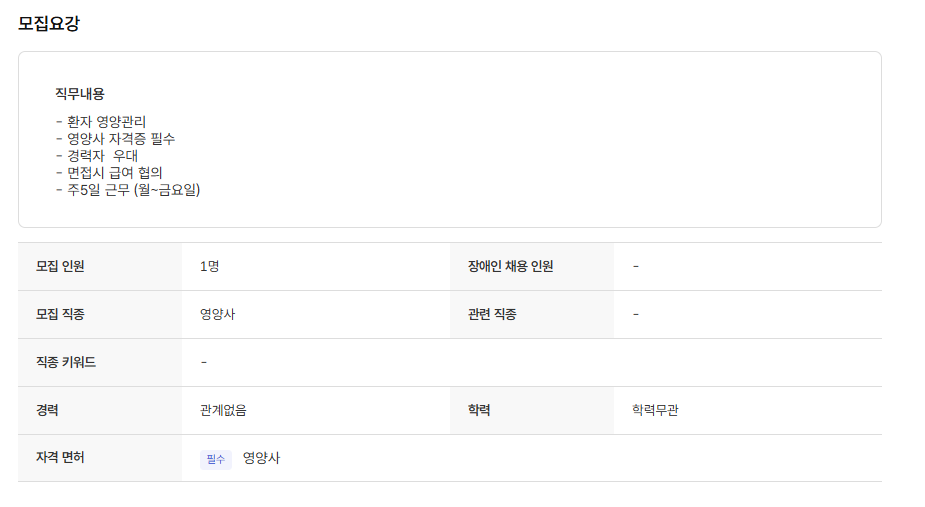Select the '1명' recruitment count value
Image resolution: width=925 pixels, height=507 pixels.
click(210, 266)
